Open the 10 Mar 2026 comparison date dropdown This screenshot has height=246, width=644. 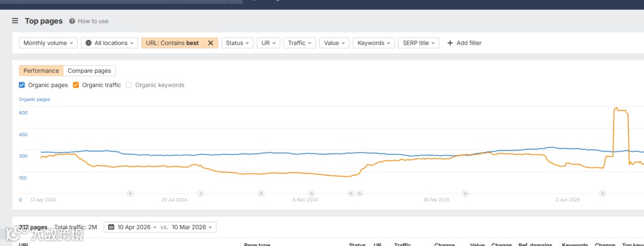[192, 227]
